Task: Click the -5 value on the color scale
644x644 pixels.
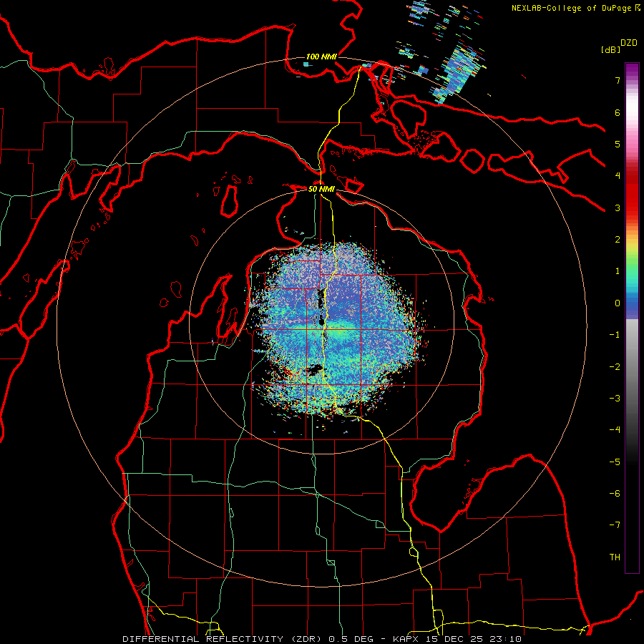Action: [x=615, y=462]
